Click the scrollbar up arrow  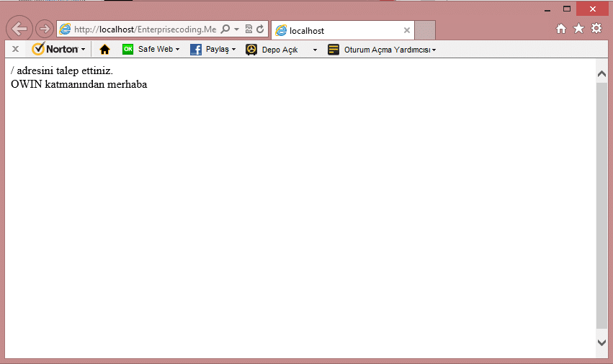[601, 73]
